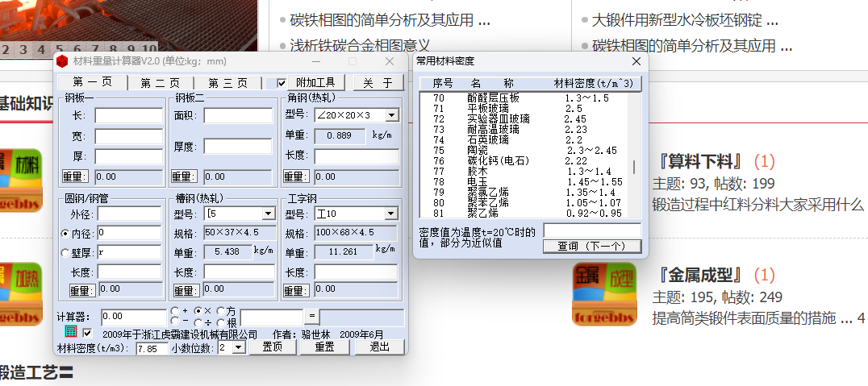Click the small calculator icon beside checkbox
This screenshot has width=868, height=386.
(70, 333)
